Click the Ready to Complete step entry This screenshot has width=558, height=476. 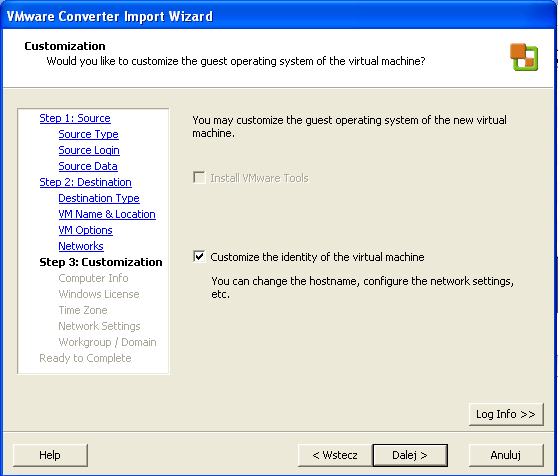tap(85, 358)
